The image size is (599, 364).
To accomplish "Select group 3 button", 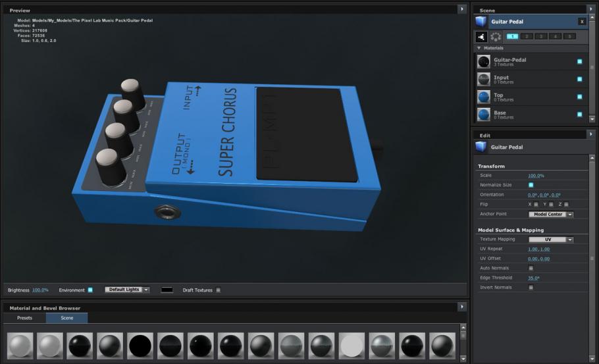I will click(541, 37).
